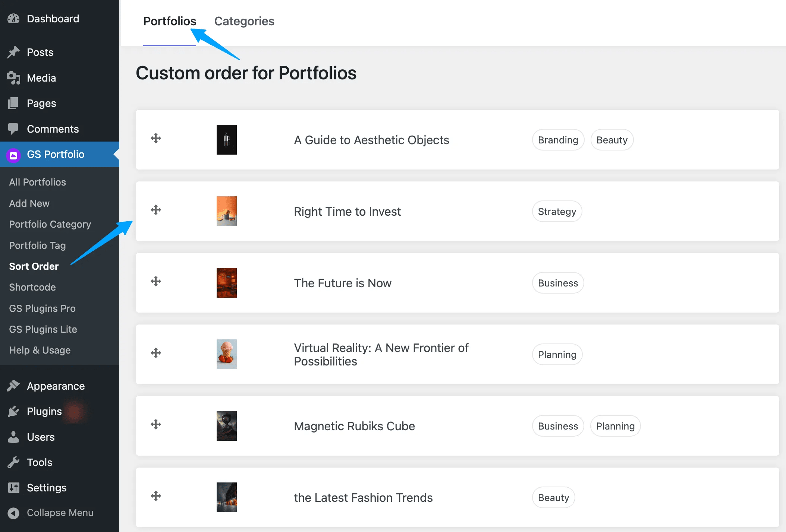Open the Settings icon
786x532 pixels.
[13, 488]
